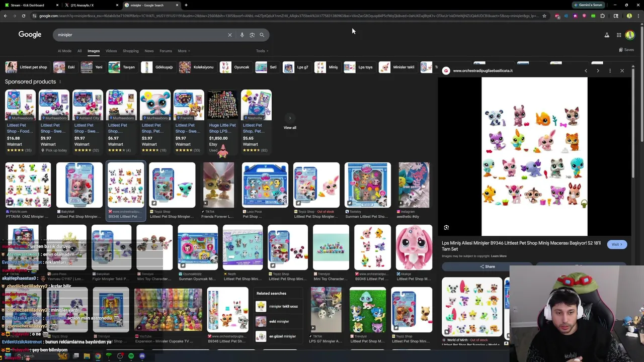The height and width of the screenshot is (362, 644).
Task: Open the Chrome three-dot menu
Action: tap(637, 16)
